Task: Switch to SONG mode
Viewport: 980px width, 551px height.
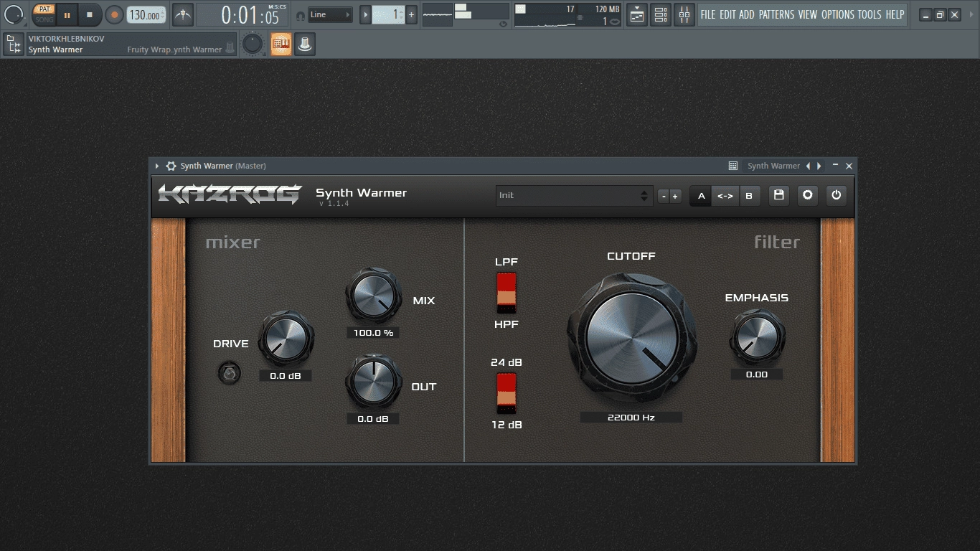Action: coord(44,19)
